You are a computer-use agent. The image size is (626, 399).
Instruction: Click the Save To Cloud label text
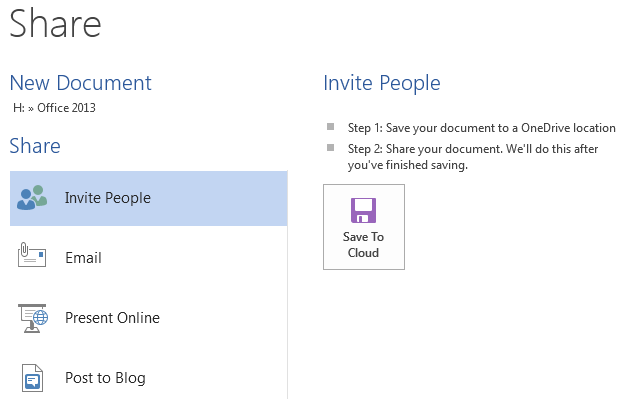coord(363,245)
